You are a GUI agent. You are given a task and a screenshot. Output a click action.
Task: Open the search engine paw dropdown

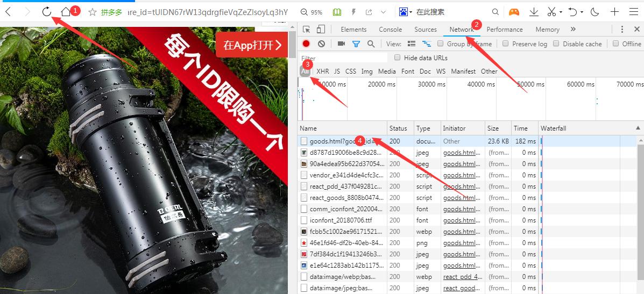[405, 12]
